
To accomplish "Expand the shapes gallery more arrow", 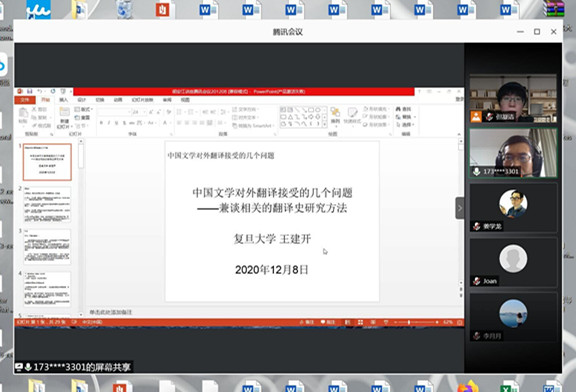I will coord(325,125).
